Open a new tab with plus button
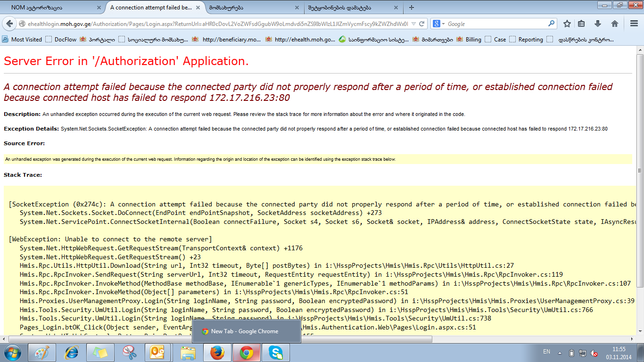 [x=412, y=8]
